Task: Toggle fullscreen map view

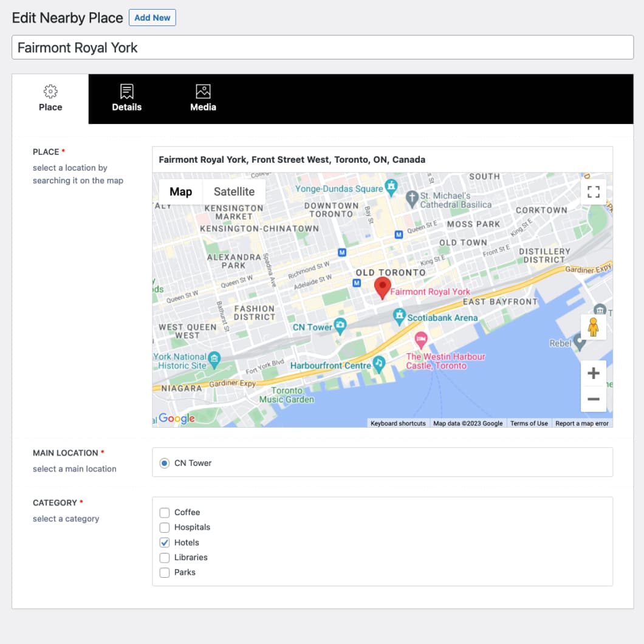Action: (594, 192)
